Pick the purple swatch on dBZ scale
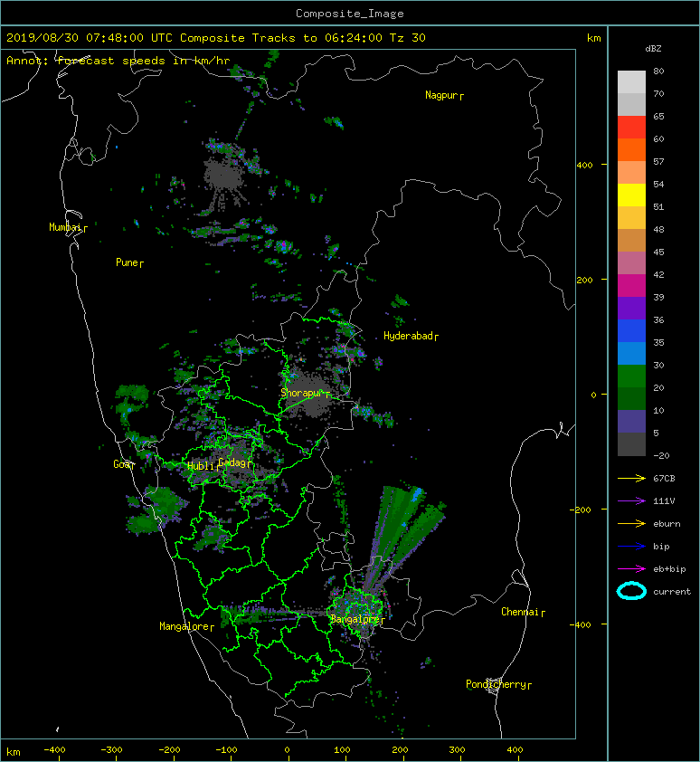The image size is (700, 762). (x=631, y=308)
